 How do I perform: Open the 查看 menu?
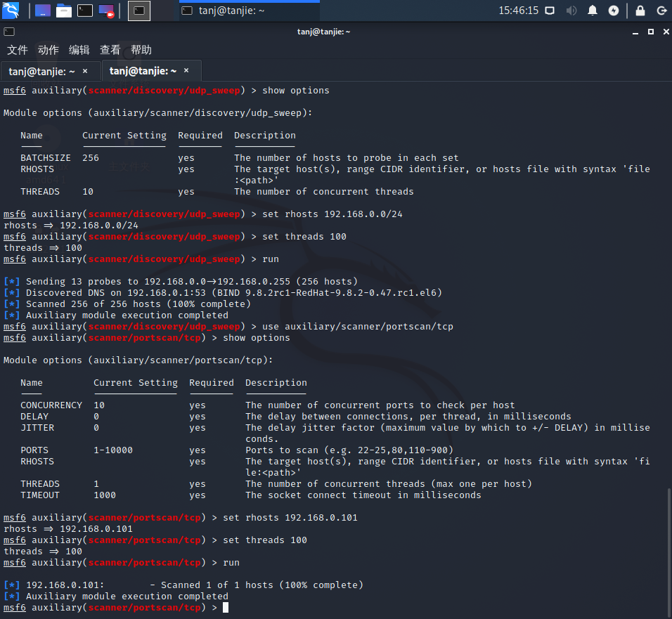click(110, 50)
